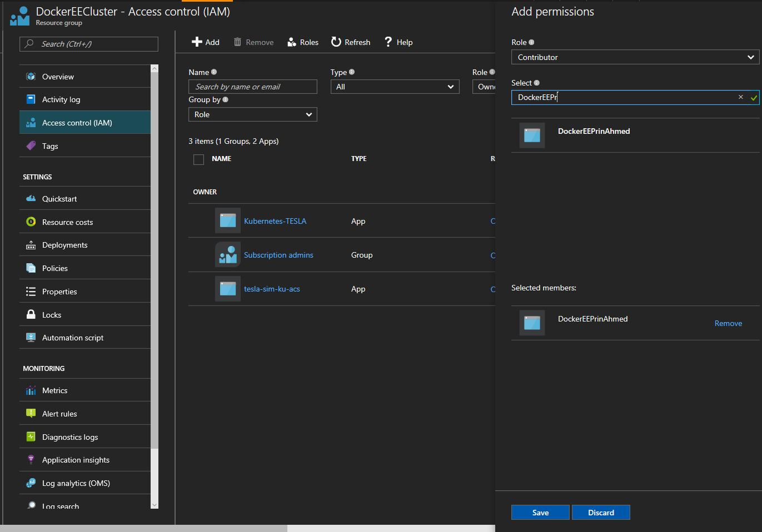Click the info icon next to Group by
Viewport: 762px width, 532px height.
point(225,100)
